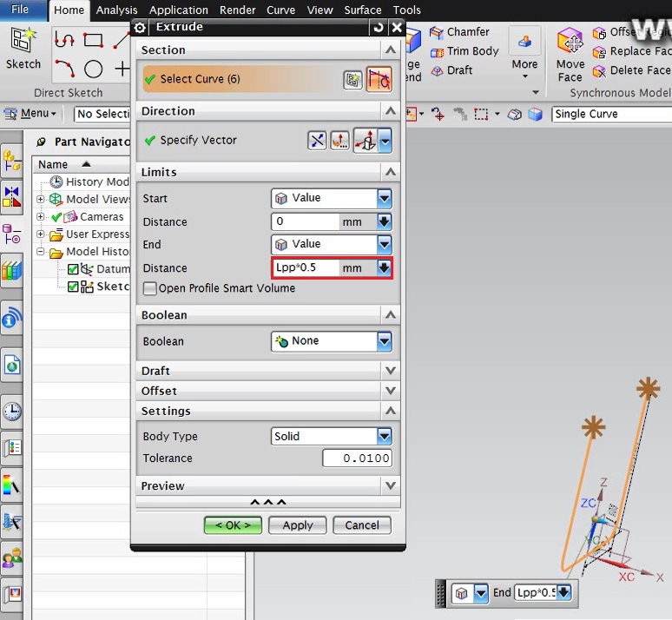The width and height of the screenshot is (672, 620).
Task: Open the Boolean None dropdown
Action: pos(385,341)
